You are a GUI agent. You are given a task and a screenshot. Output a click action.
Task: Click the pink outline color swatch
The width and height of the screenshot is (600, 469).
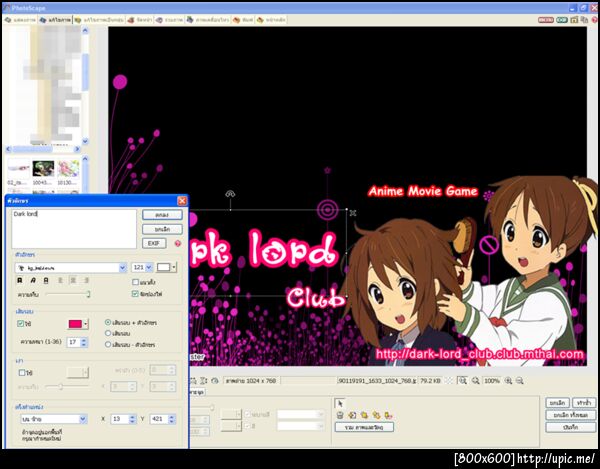coord(75,324)
